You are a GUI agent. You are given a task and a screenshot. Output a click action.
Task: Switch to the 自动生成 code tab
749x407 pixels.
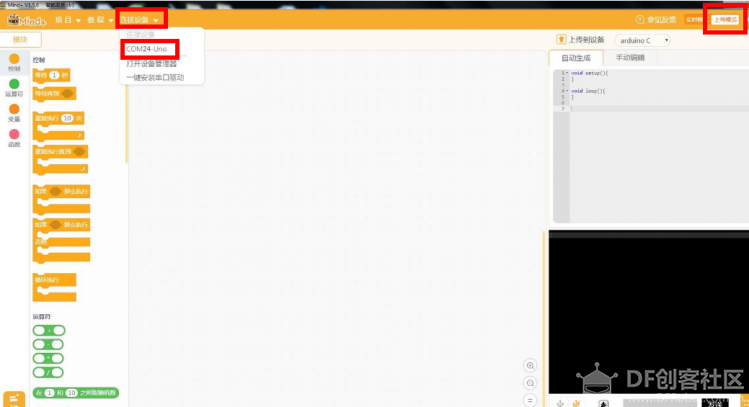tap(576, 58)
